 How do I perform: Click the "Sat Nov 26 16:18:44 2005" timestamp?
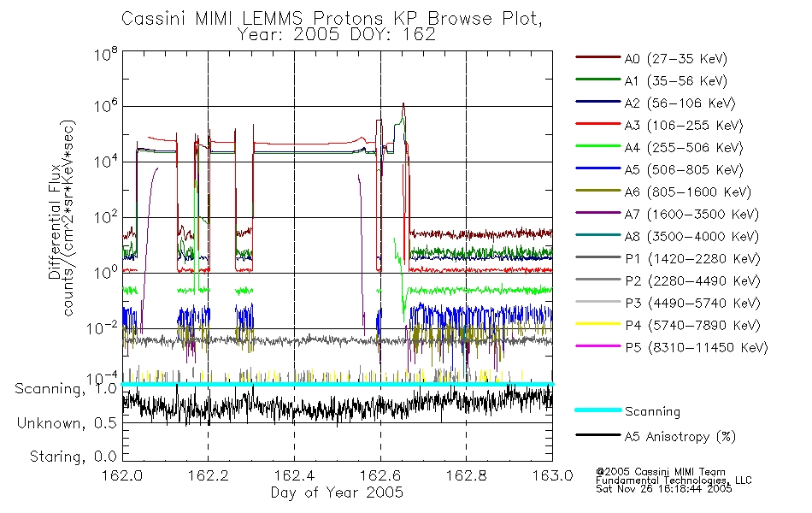coord(664,489)
